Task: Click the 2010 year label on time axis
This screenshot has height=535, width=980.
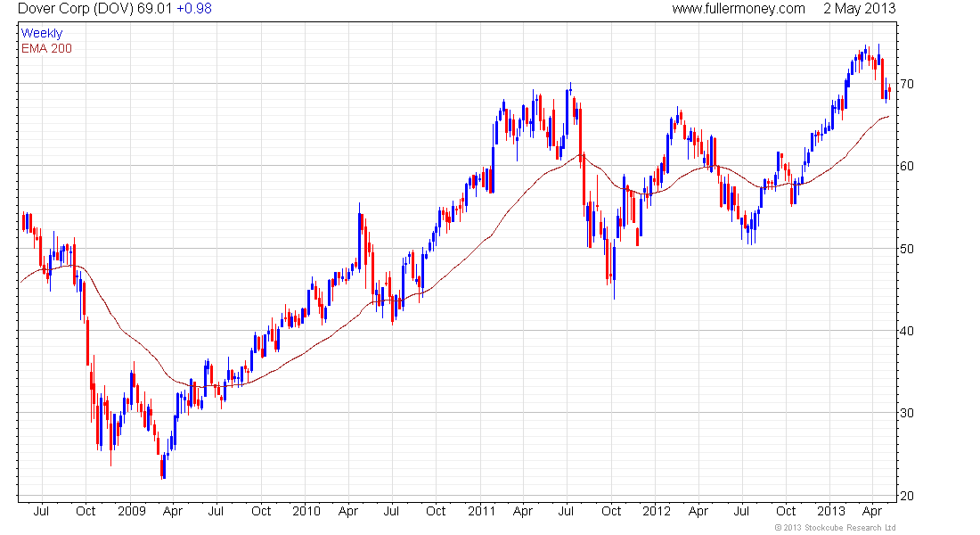Action: [x=306, y=511]
